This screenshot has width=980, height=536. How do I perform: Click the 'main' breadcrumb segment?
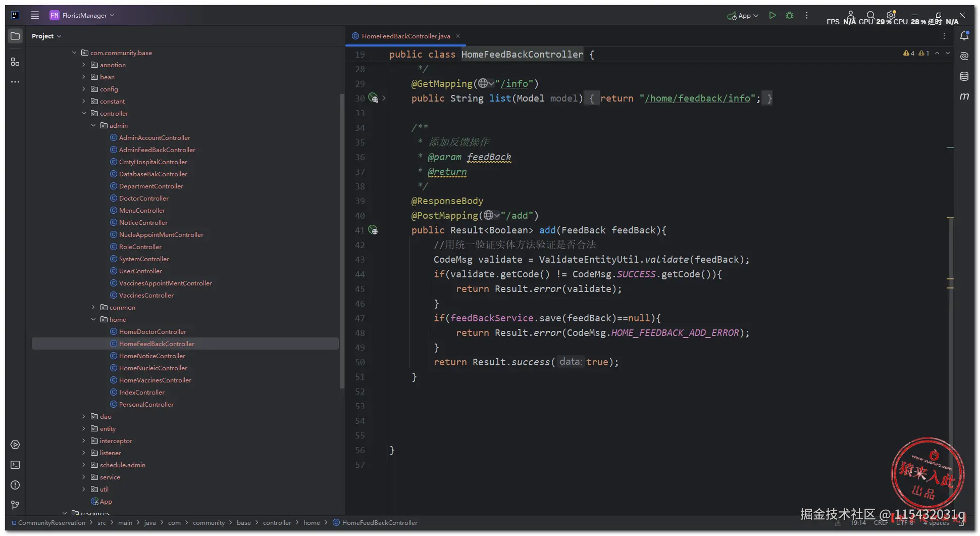click(125, 522)
